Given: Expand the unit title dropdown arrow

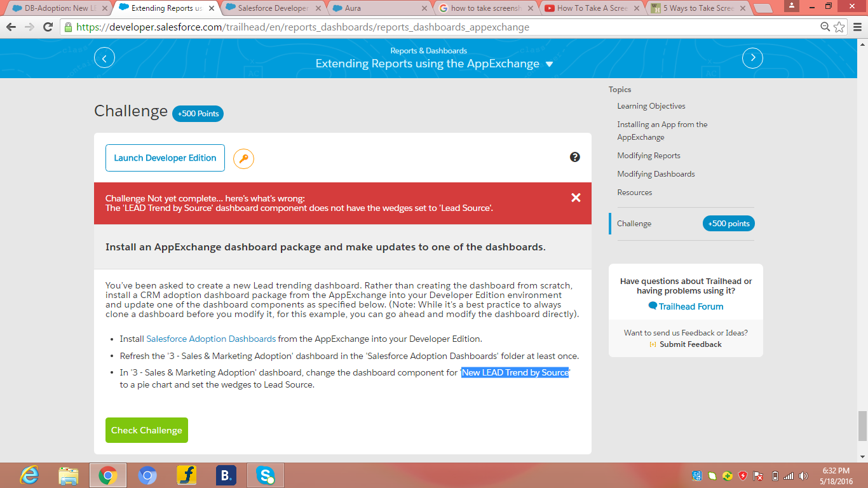Looking at the screenshot, I should 550,64.
